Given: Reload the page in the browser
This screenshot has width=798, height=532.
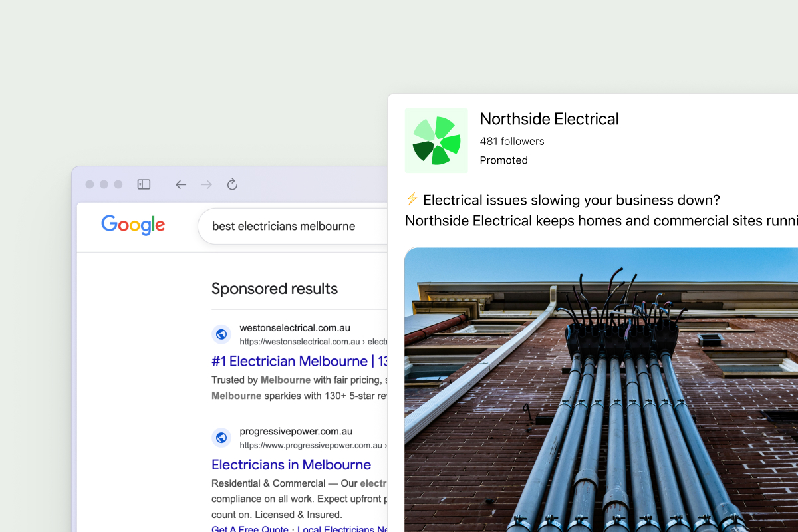Looking at the screenshot, I should coord(232,184).
